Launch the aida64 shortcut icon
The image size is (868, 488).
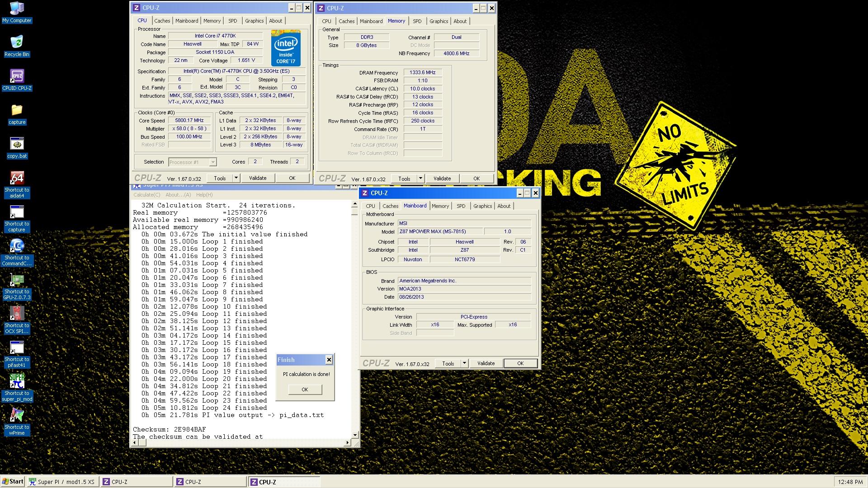[x=17, y=185]
